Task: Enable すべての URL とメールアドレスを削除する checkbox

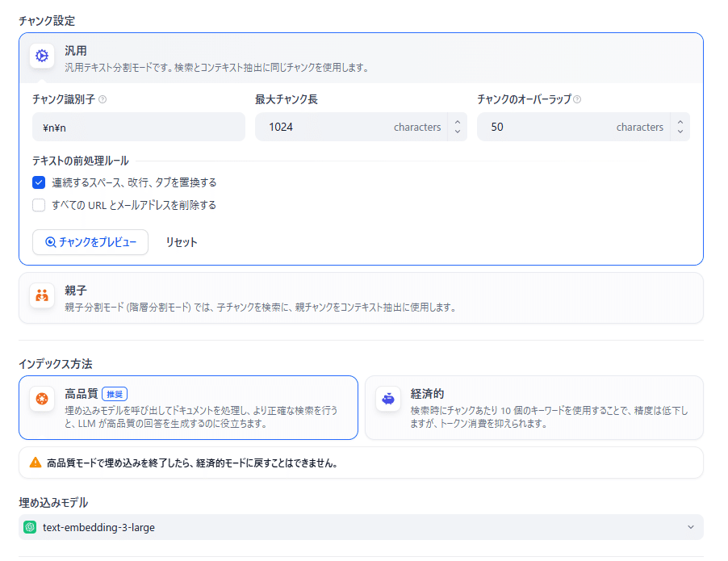Action: pos(39,205)
